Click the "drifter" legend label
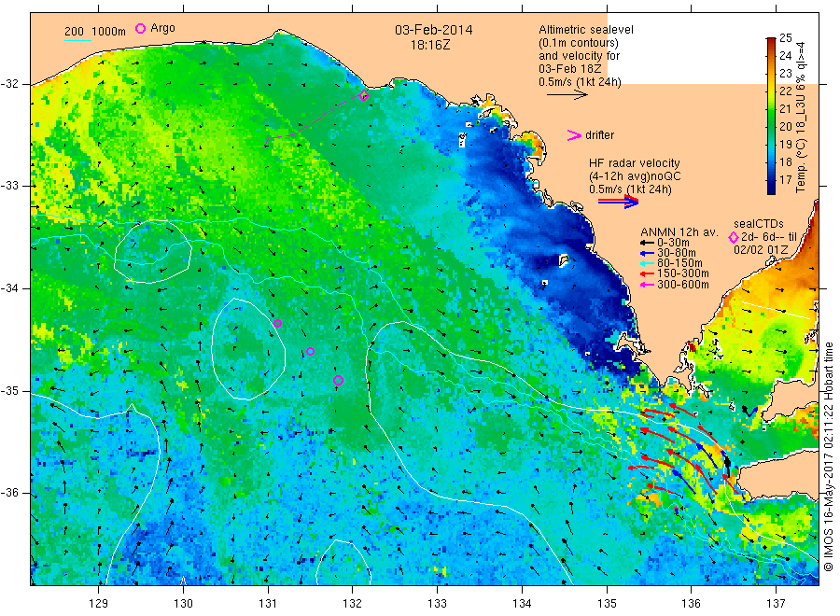 (599, 135)
